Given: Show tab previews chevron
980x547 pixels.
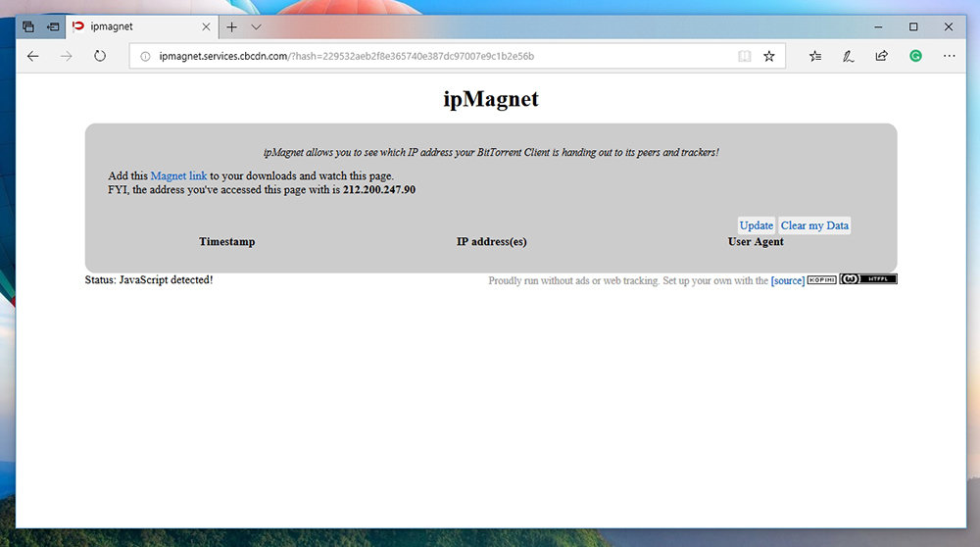Looking at the screenshot, I should [256, 26].
